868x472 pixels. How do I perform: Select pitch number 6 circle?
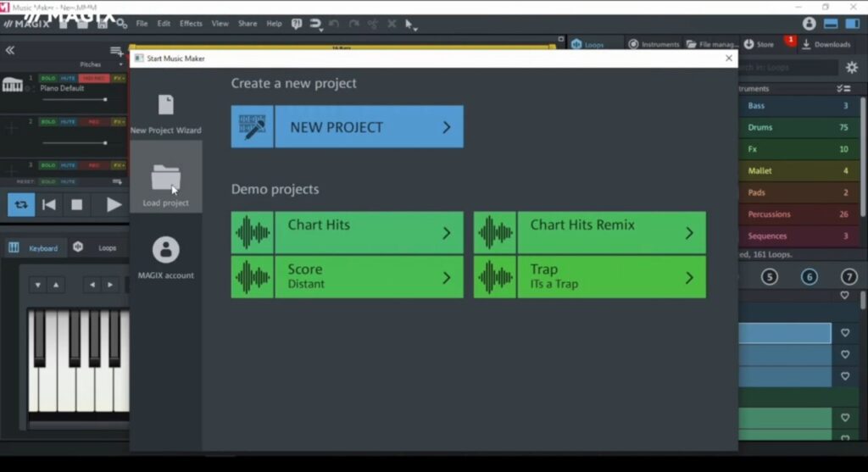[809, 276]
